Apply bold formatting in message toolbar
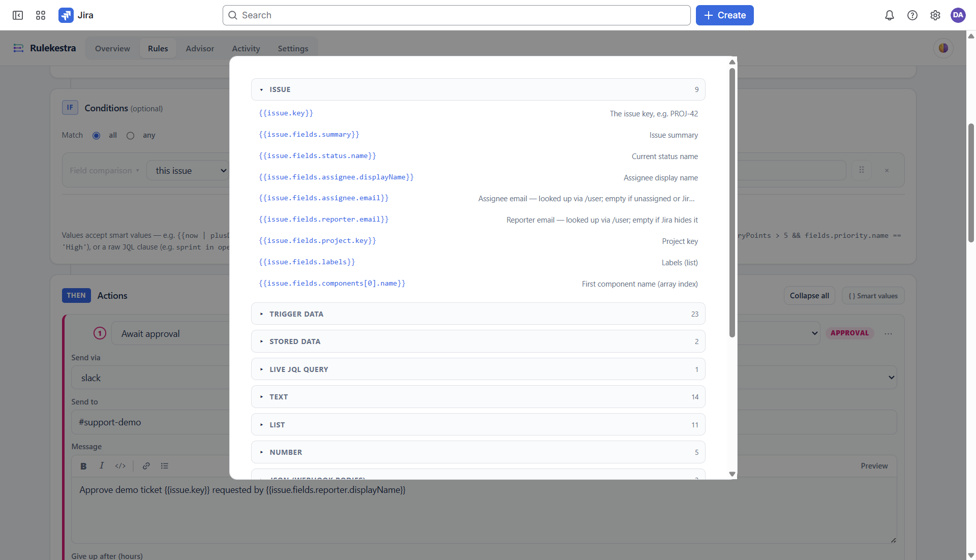This screenshot has height=560, width=976. 83,466
